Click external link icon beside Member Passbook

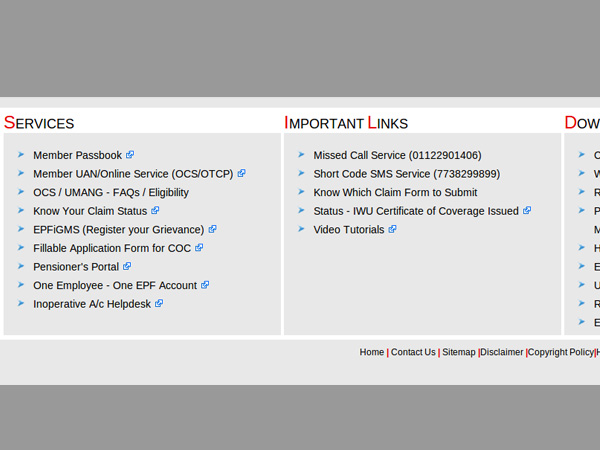(130, 155)
